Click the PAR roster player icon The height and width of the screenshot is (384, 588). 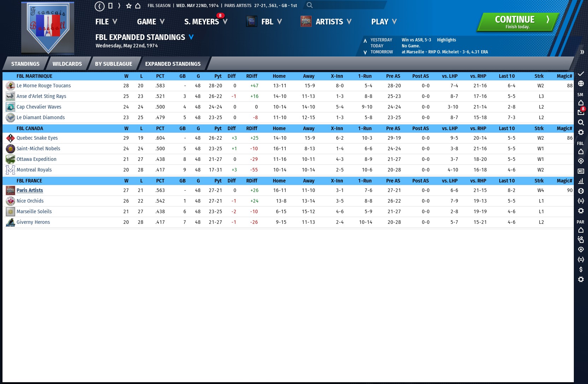(581, 240)
